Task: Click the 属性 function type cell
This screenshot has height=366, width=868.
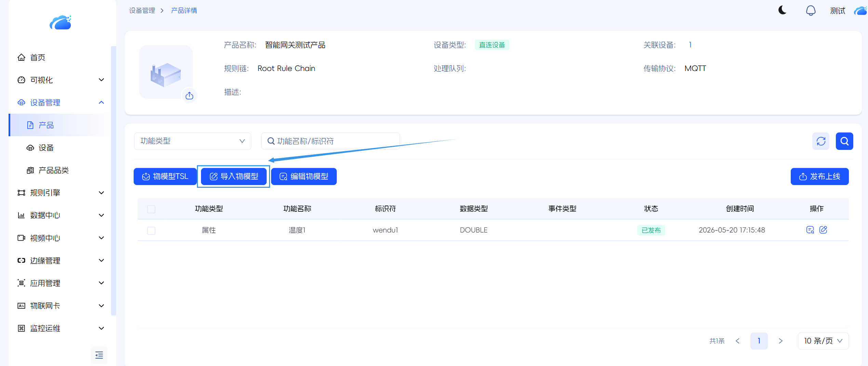Action: (x=209, y=230)
